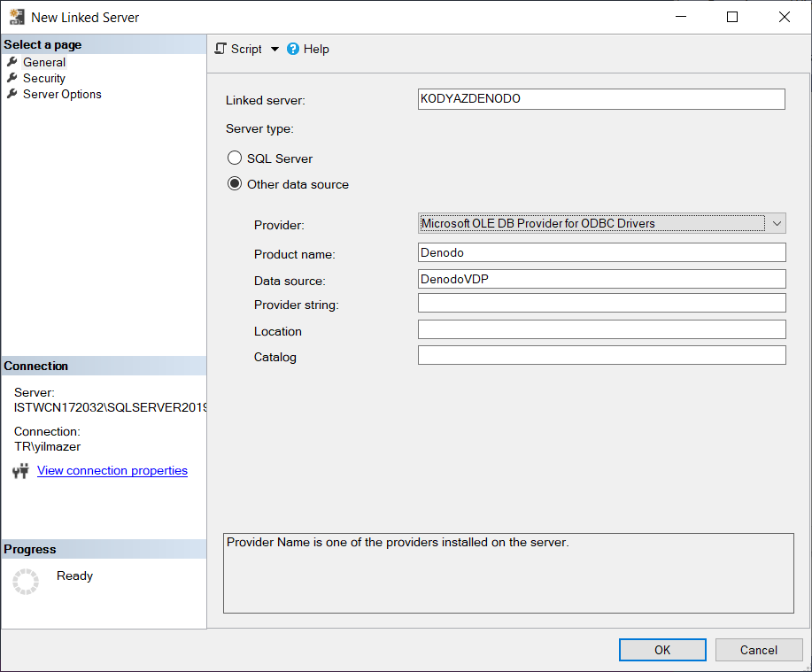Click the OK button
Image resolution: width=812 pixels, height=672 pixels.
662,650
